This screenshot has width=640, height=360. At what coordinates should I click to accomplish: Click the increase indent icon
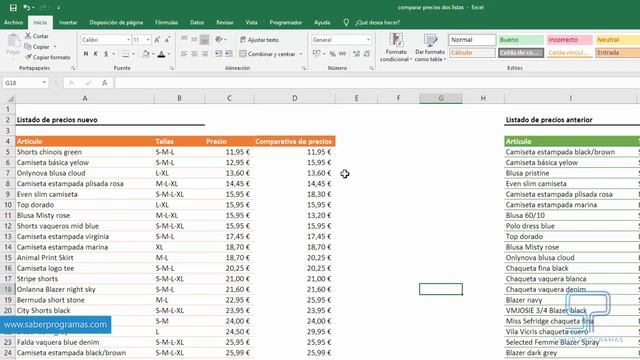(x=229, y=54)
